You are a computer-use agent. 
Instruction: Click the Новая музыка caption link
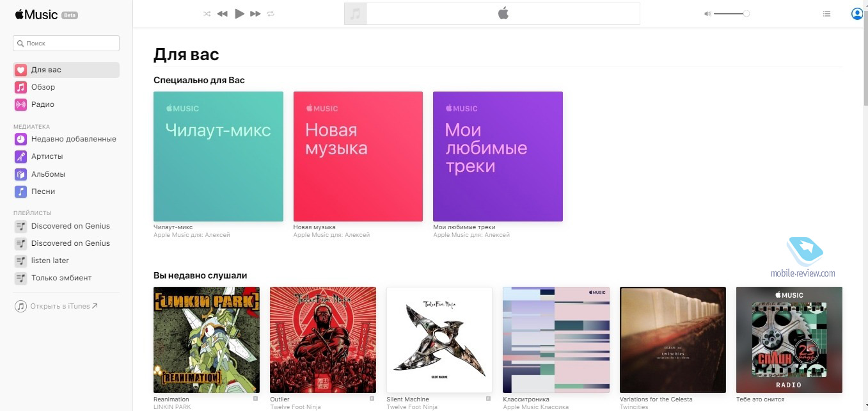pyautogui.click(x=315, y=227)
